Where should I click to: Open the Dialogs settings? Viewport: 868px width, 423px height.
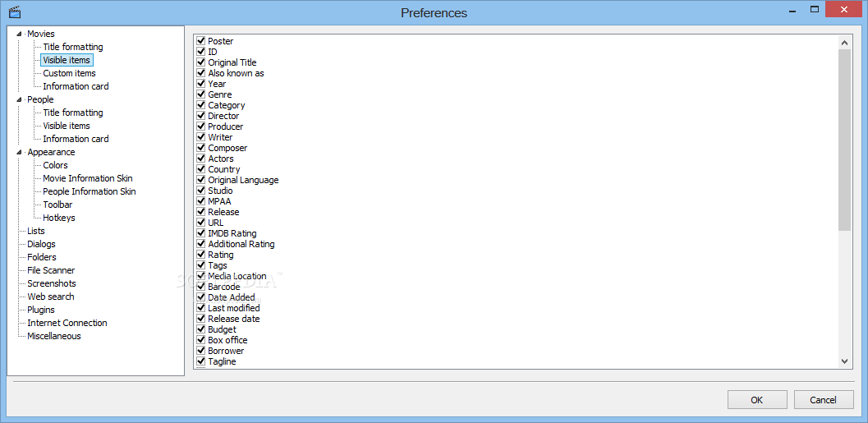[42, 244]
